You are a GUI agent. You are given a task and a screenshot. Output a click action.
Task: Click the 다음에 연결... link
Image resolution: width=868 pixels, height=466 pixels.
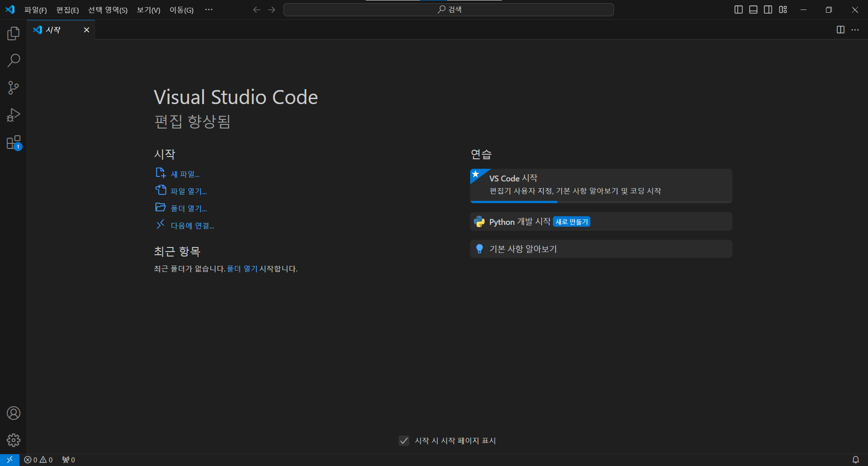(192, 226)
